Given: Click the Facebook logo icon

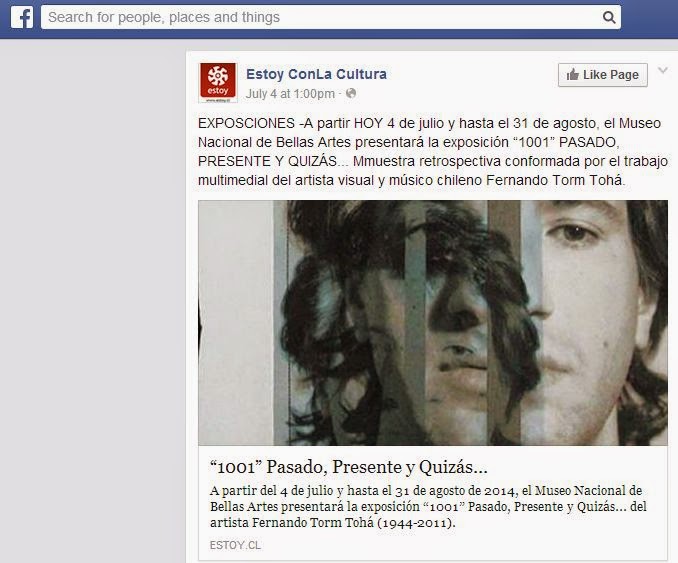Looking at the screenshot, I should point(22,18).
